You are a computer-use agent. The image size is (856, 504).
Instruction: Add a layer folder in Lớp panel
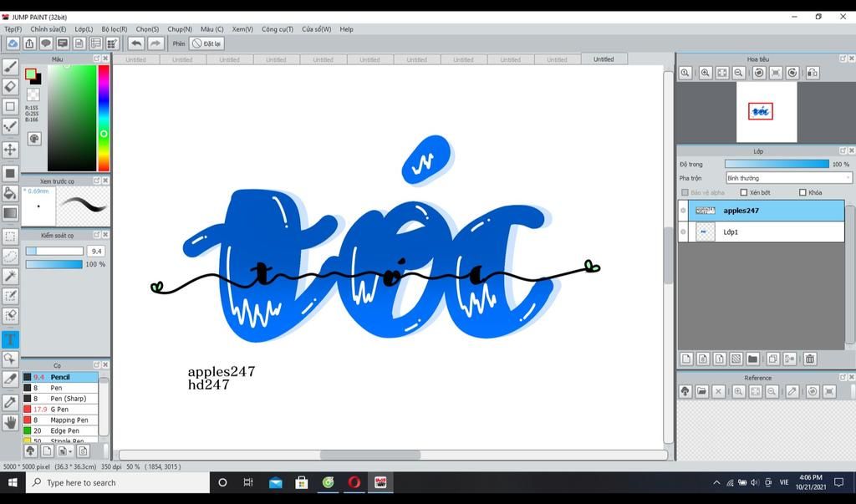point(753,359)
